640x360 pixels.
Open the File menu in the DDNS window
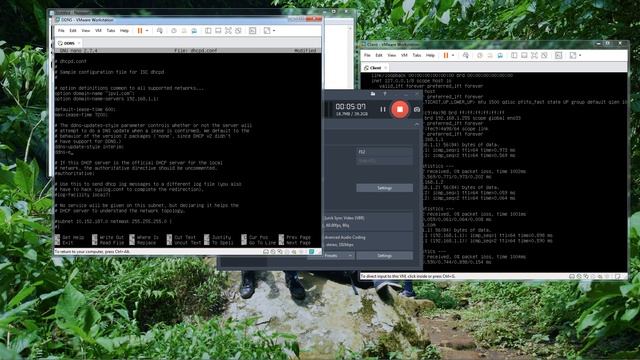coord(61,31)
